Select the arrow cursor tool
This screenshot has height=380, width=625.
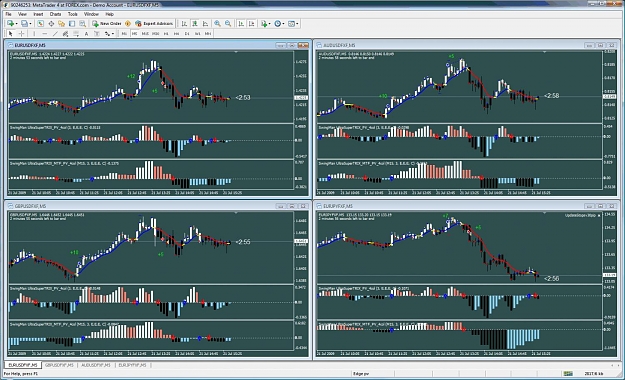tap(11, 33)
